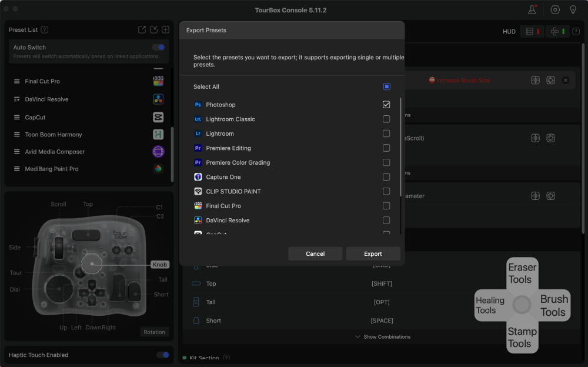This screenshot has height=367, width=588.
Task: Check the DaVinci Resolve export checkbox
Action: pos(386,221)
